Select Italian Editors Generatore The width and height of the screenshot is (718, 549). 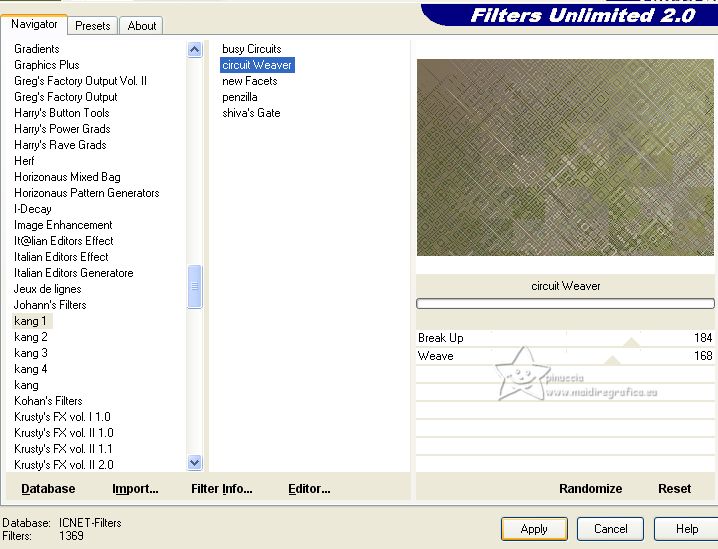coord(74,273)
